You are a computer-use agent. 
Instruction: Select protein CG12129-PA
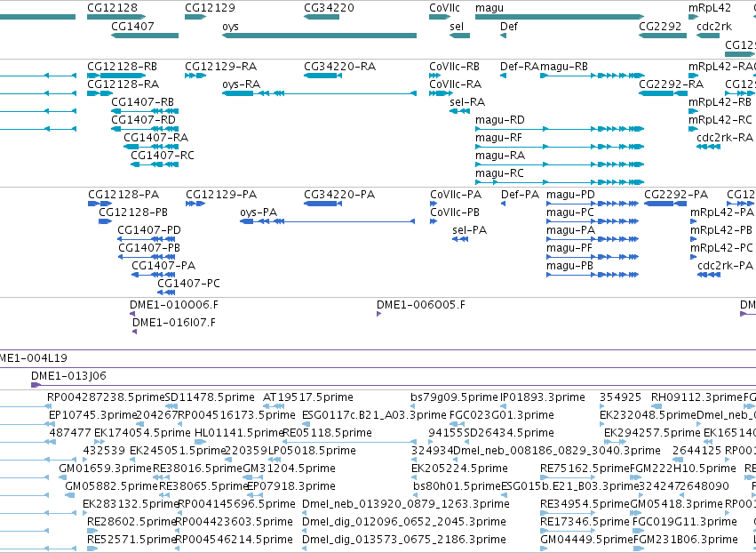pyautogui.click(x=221, y=195)
